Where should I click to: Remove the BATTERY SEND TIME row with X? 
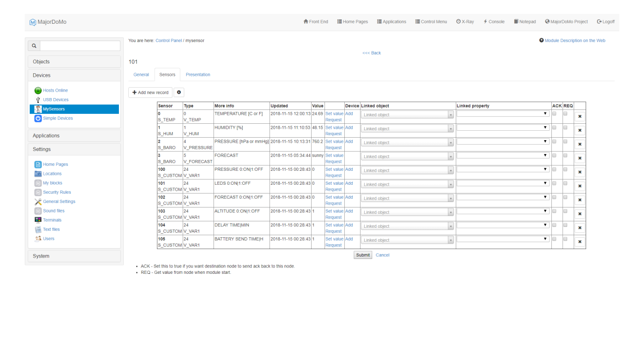(x=580, y=242)
